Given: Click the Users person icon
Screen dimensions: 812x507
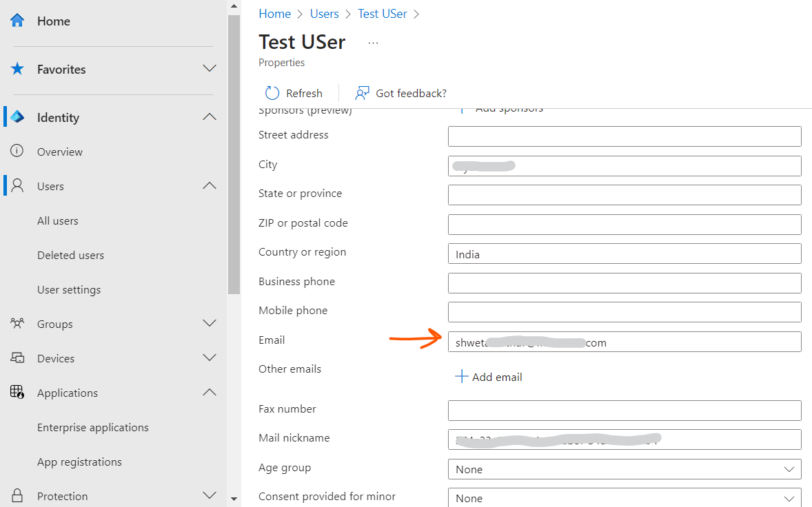Looking at the screenshot, I should 17,185.
